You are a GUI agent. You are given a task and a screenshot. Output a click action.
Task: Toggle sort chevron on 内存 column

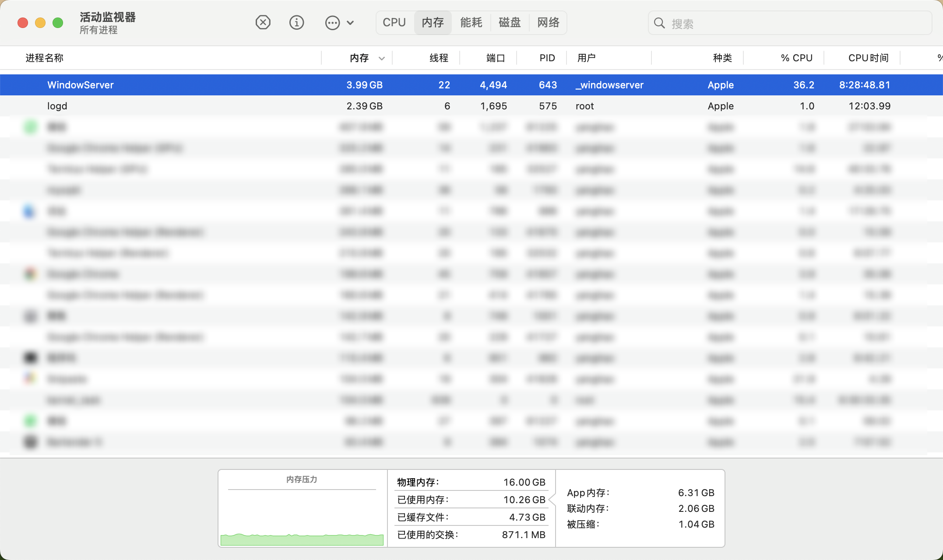[x=382, y=58]
